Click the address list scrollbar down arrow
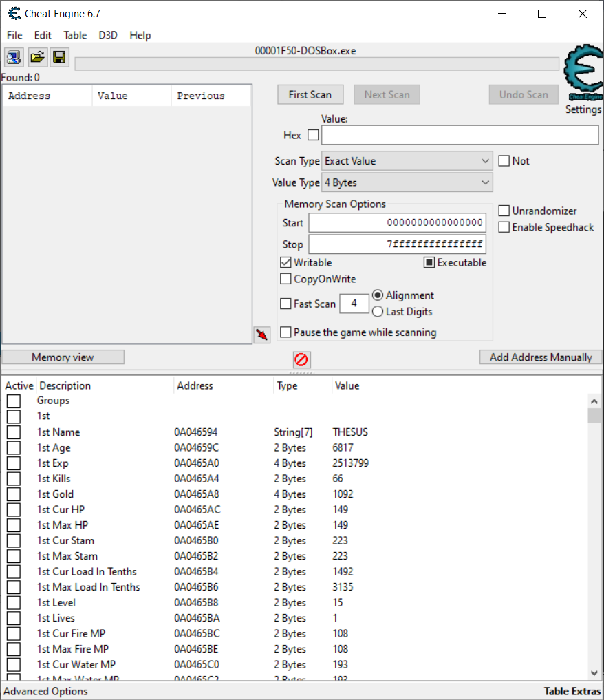 coord(595,672)
